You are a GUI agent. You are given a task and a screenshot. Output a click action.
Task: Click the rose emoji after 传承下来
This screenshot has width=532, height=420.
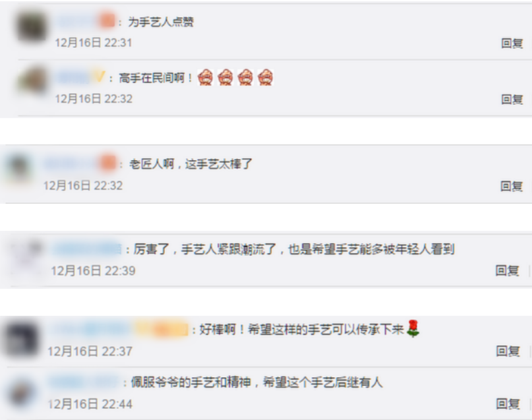pyautogui.click(x=413, y=328)
